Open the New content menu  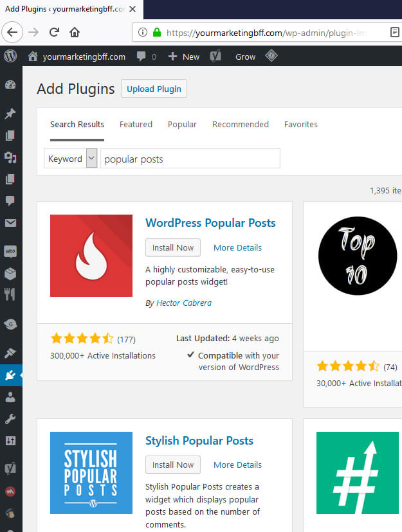click(x=184, y=57)
